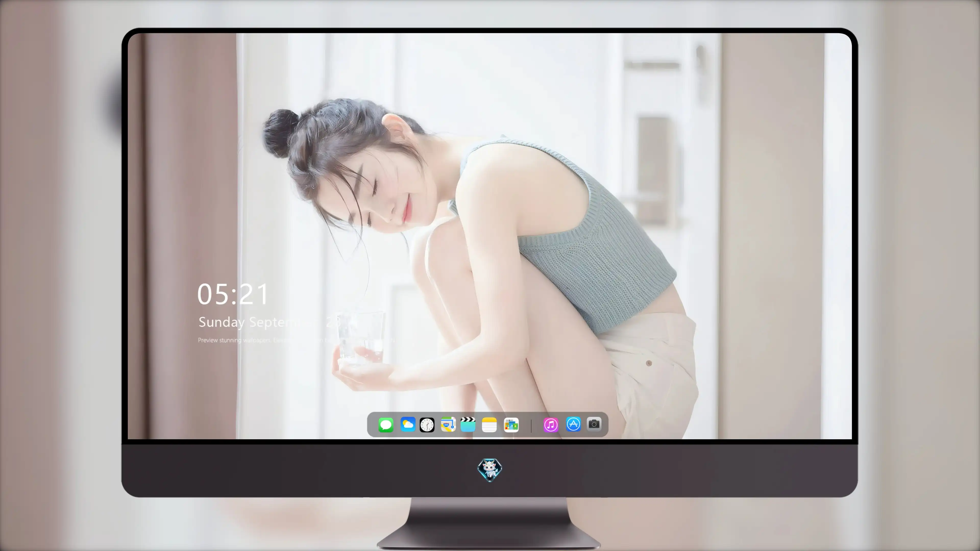Open the green Messages app in dock
The image size is (980, 551).
click(386, 425)
